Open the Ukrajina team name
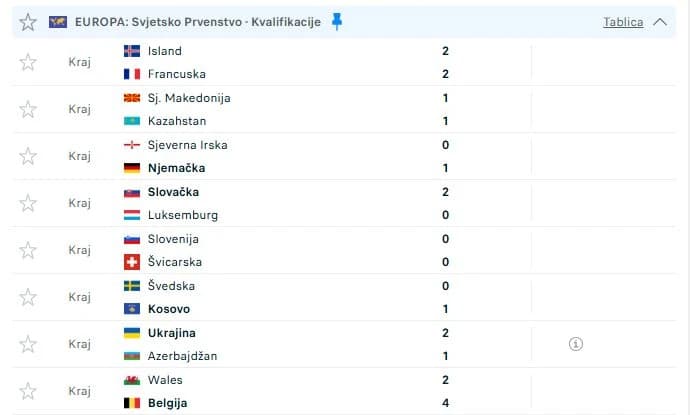The image size is (690, 415). (x=171, y=333)
